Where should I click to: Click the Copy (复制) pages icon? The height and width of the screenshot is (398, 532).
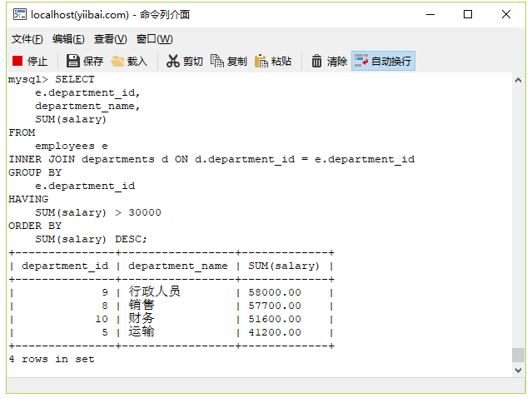pyautogui.click(x=217, y=61)
